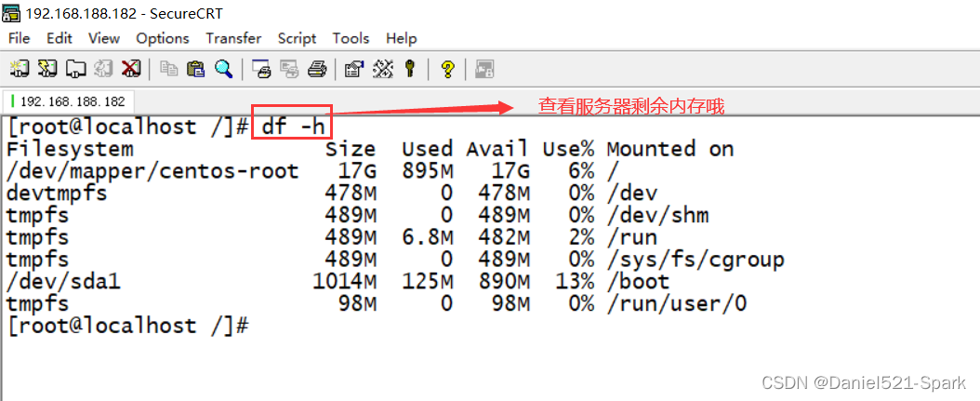This screenshot has height=401, width=980.
Task: Open the Tools menu
Action: [351, 38]
